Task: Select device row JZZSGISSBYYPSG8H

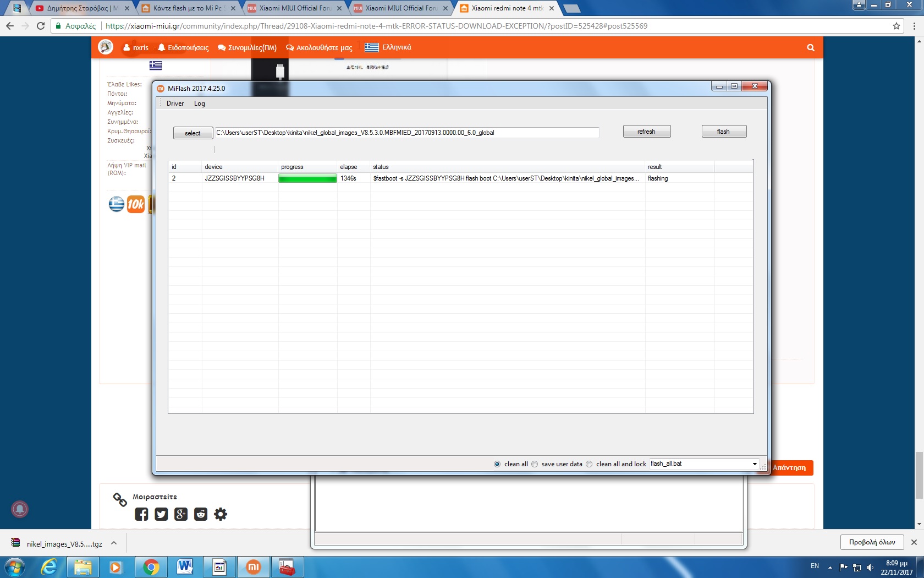Action: (x=460, y=178)
